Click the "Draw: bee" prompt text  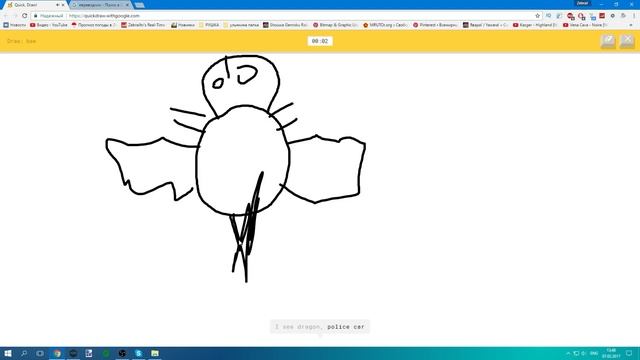tap(21, 41)
